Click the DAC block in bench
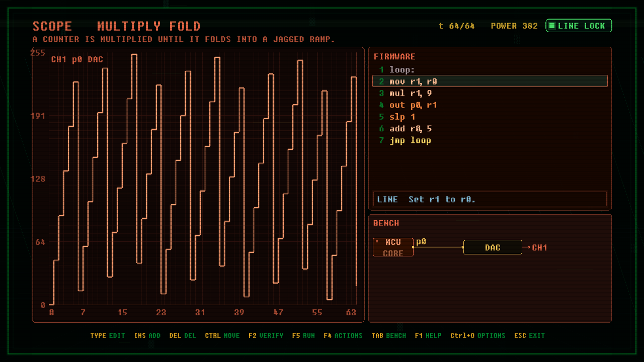 pos(493,247)
